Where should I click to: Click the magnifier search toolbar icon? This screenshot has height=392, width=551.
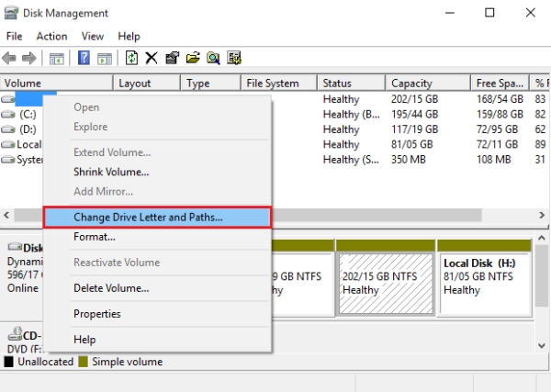[x=213, y=59]
